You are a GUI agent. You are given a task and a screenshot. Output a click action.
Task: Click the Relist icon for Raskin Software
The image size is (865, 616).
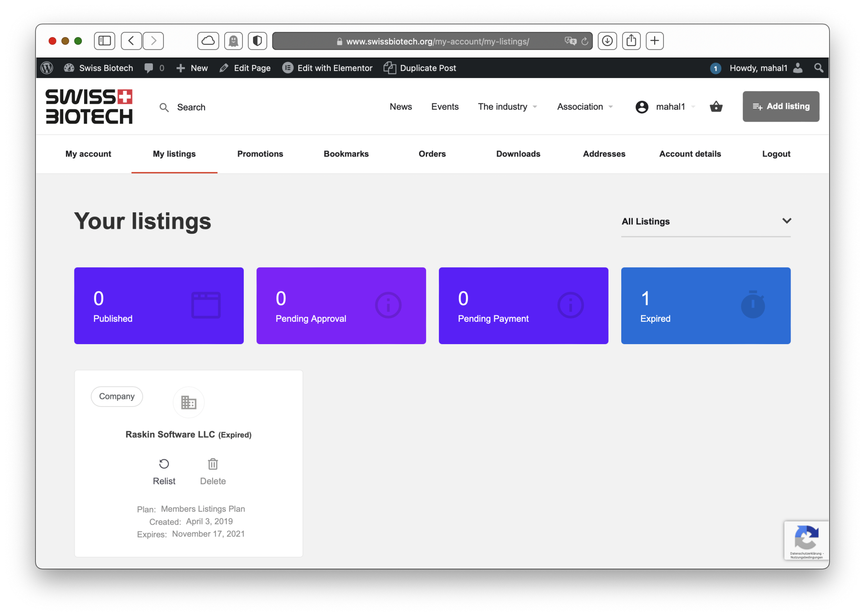pos(164,464)
